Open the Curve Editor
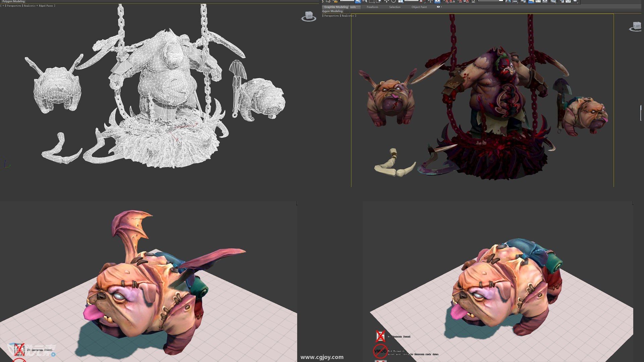Viewport: 644px width, 362px height. tap(538, 1)
